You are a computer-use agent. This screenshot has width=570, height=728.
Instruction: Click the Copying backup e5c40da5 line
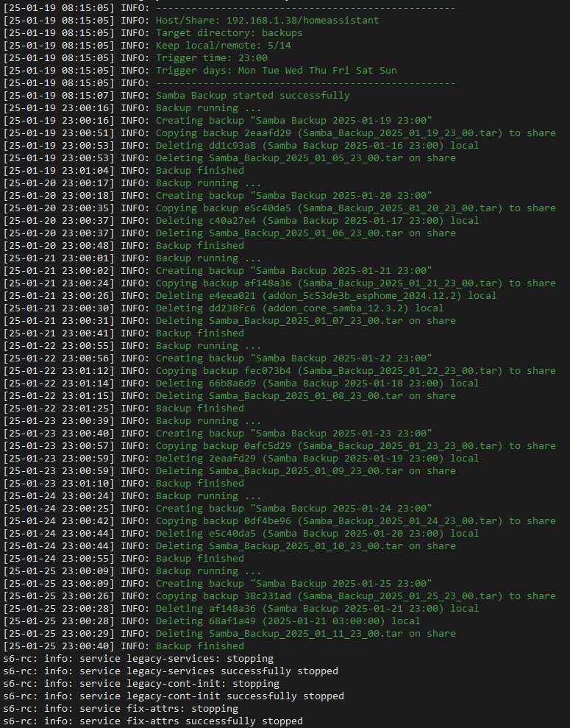(x=355, y=208)
